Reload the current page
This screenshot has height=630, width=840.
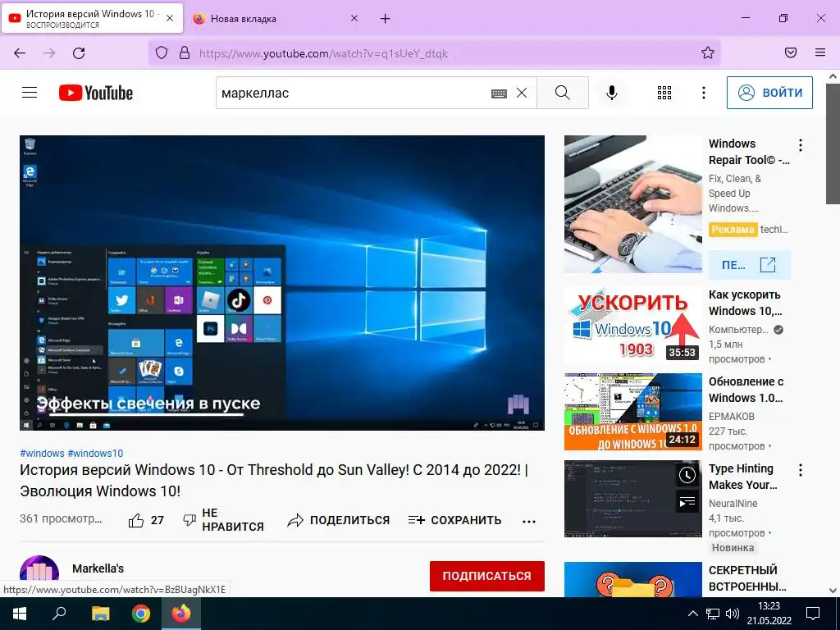(79, 53)
